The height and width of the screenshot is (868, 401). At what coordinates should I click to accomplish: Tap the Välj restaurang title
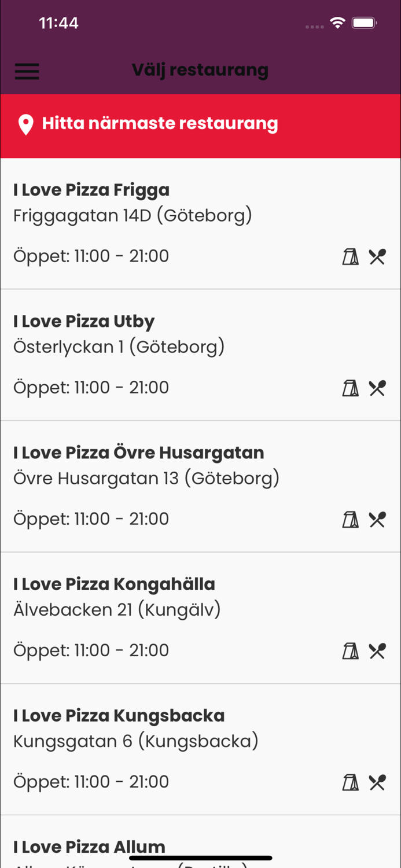point(200,69)
